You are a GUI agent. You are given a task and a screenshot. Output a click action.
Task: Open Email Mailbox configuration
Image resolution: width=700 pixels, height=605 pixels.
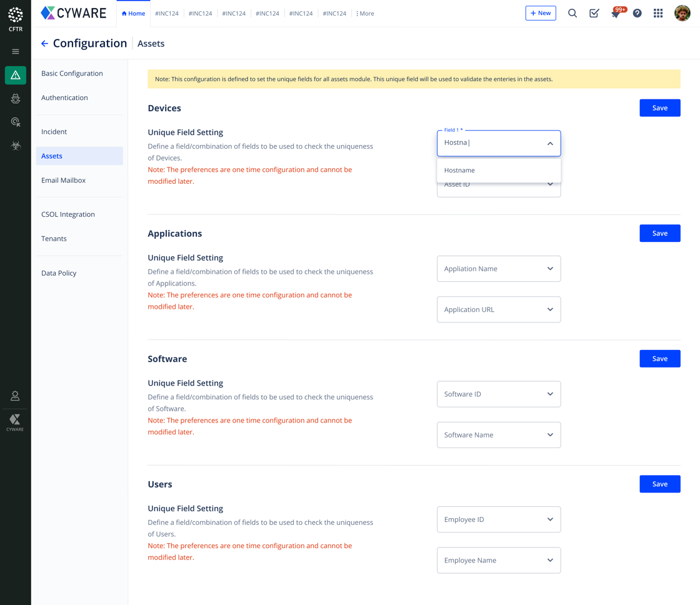tap(63, 180)
